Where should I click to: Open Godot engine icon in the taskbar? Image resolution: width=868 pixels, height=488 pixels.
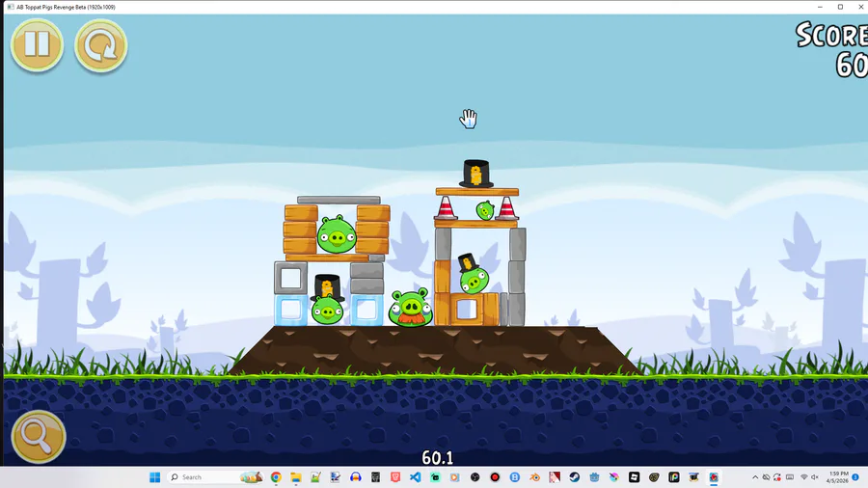click(x=594, y=477)
